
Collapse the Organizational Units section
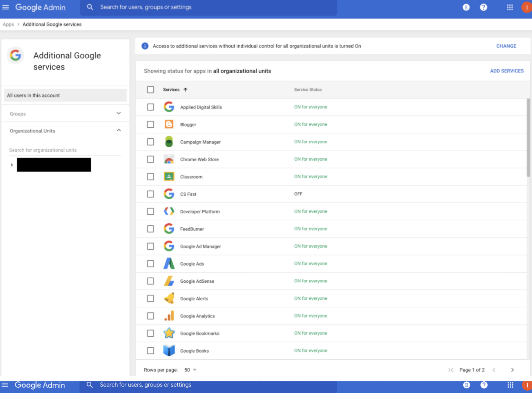pos(119,130)
